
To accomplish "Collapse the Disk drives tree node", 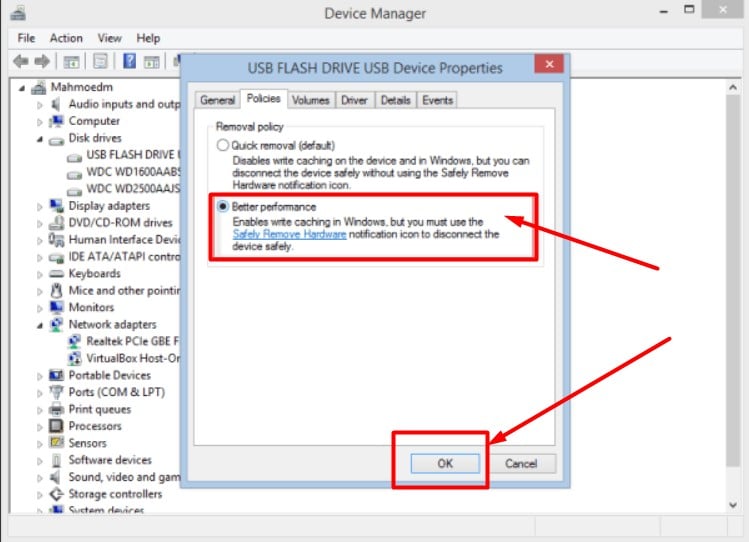I will coord(40,138).
